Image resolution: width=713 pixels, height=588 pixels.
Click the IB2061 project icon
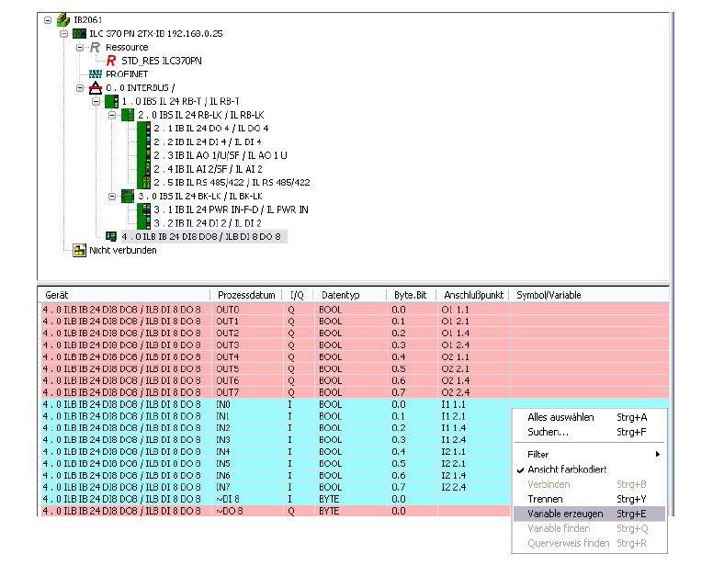tap(63, 19)
